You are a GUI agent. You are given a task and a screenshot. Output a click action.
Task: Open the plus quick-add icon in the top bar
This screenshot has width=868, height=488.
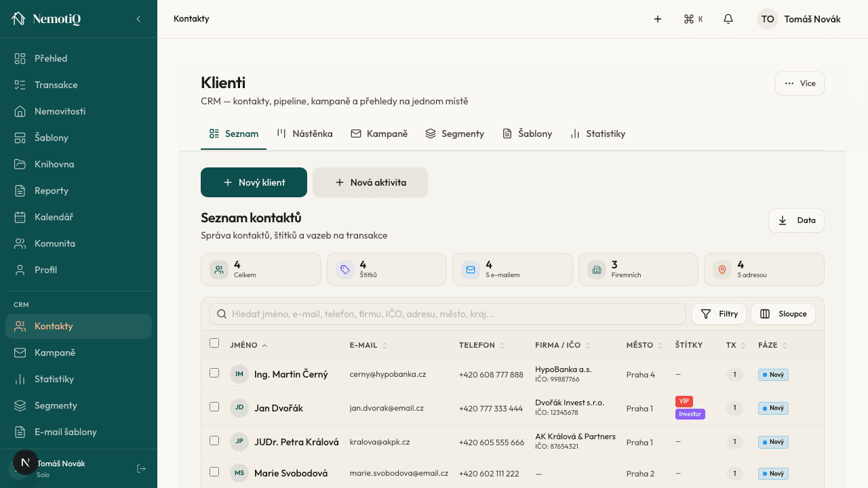click(658, 19)
